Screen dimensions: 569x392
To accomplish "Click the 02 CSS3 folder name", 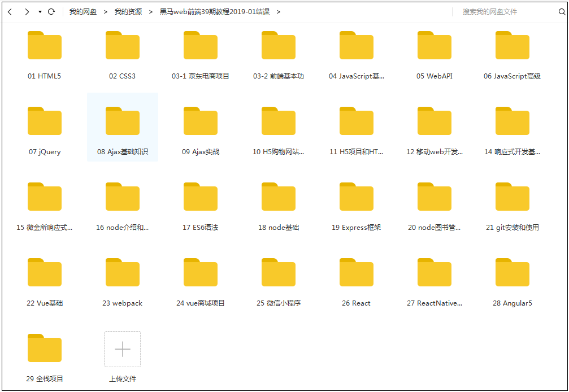I will [122, 76].
